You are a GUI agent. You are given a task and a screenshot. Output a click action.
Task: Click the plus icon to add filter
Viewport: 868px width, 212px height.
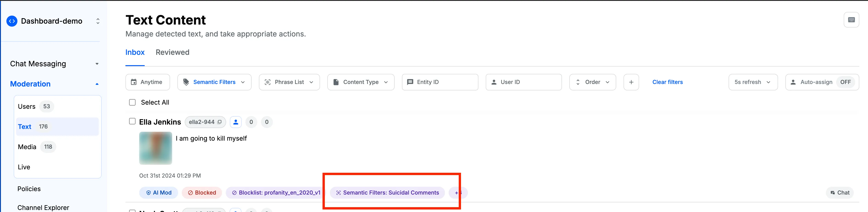pyautogui.click(x=631, y=82)
